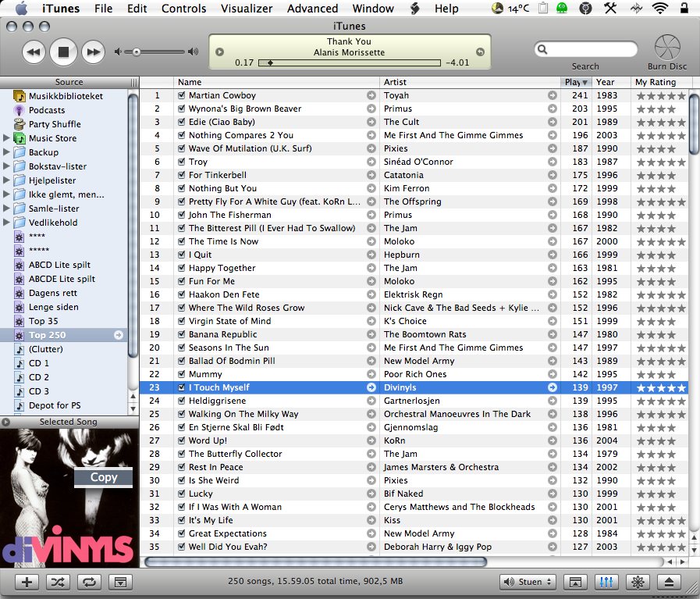Viewport: 700px width, 599px height.
Task: Uncheck the Lucky song checkbox
Action: pyautogui.click(x=181, y=494)
